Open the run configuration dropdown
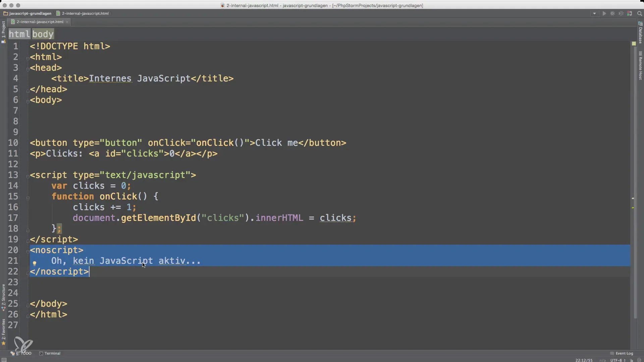This screenshot has height=362, width=644. click(x=594, y=13)
